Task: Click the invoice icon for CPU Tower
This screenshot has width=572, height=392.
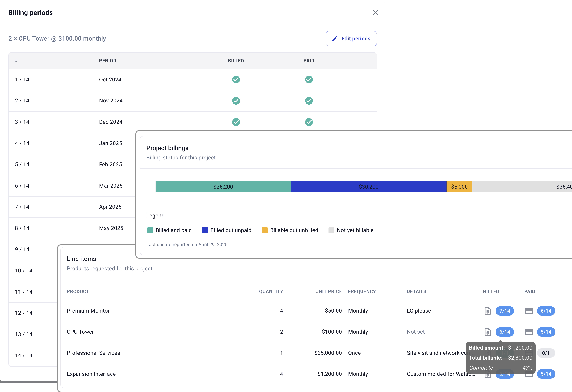Action: click(488, 332)
